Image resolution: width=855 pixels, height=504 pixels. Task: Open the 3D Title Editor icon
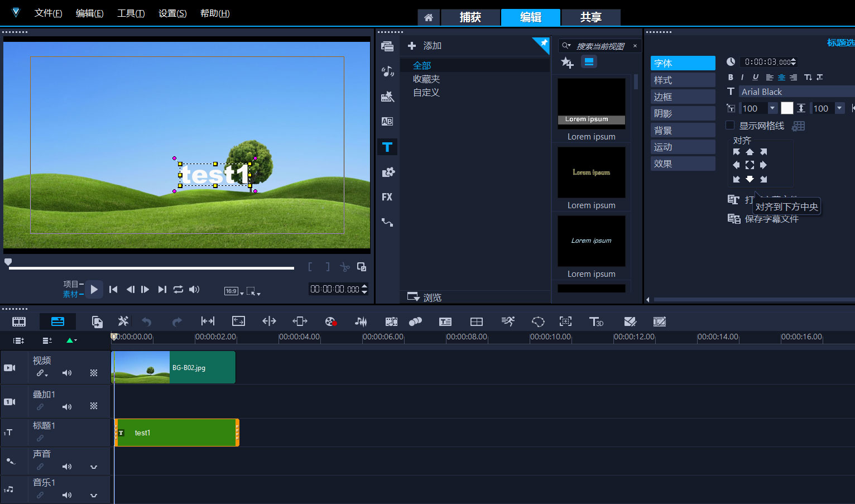(596, 321)
